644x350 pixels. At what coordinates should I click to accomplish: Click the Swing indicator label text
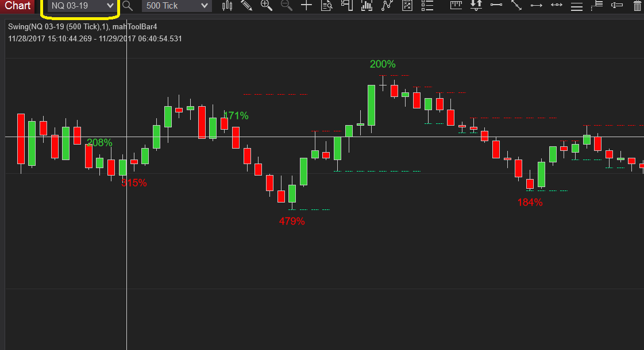click(83, 26)
